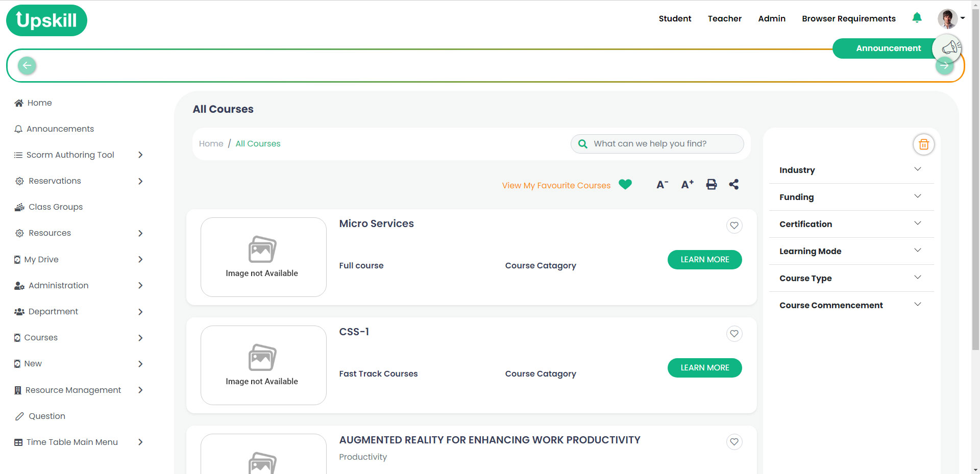Expand the Learning Mode filter
The width and height of the screenshot is (980, 474).
[851, 251]
